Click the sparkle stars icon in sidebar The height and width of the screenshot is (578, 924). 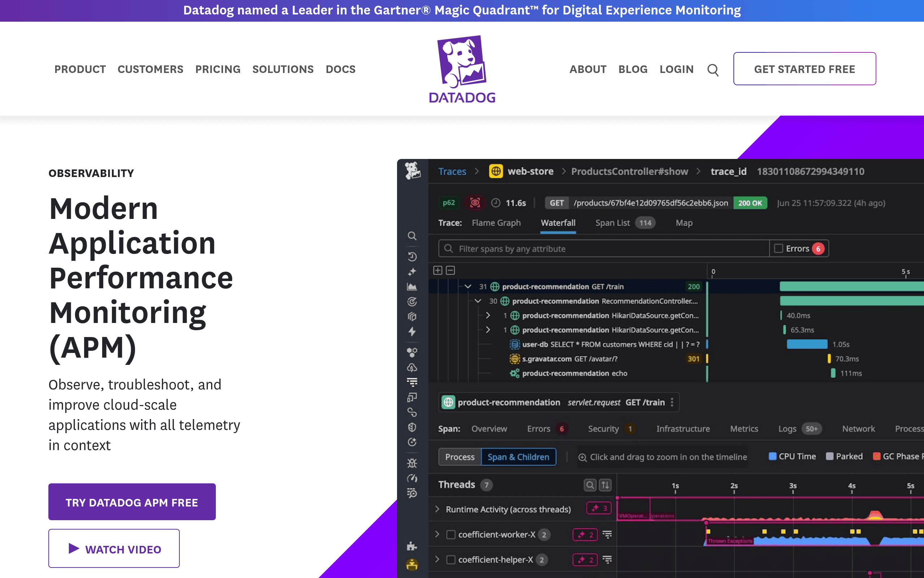coord(412,272)
